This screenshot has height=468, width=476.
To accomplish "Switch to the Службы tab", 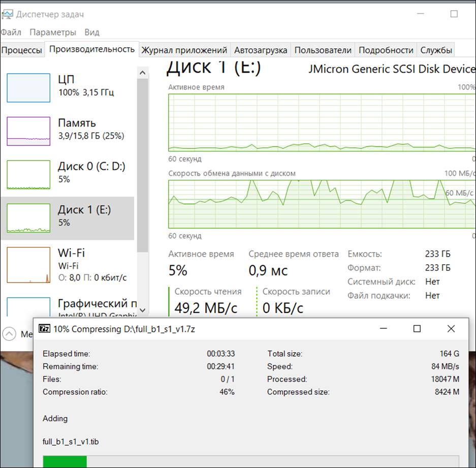I will click(436, 50).
